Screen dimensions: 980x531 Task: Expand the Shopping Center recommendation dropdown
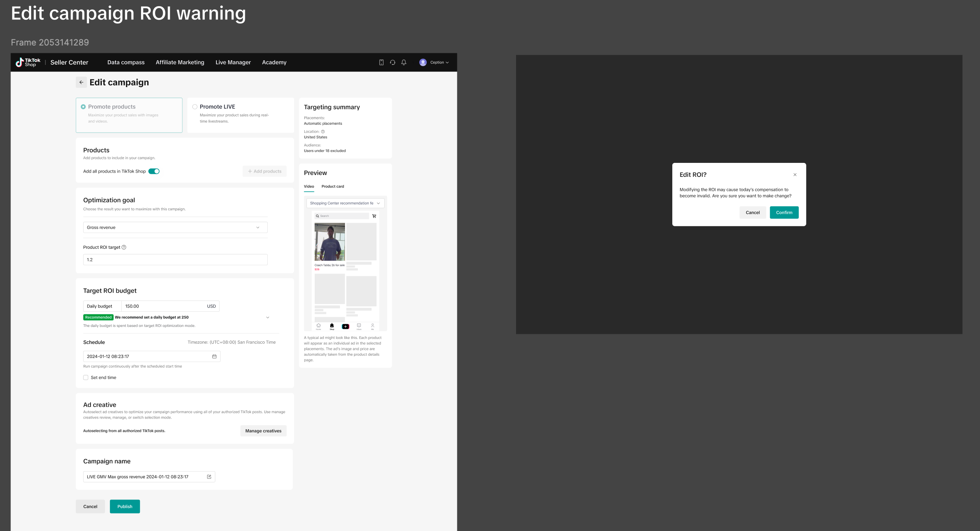(x=345, y=203)
